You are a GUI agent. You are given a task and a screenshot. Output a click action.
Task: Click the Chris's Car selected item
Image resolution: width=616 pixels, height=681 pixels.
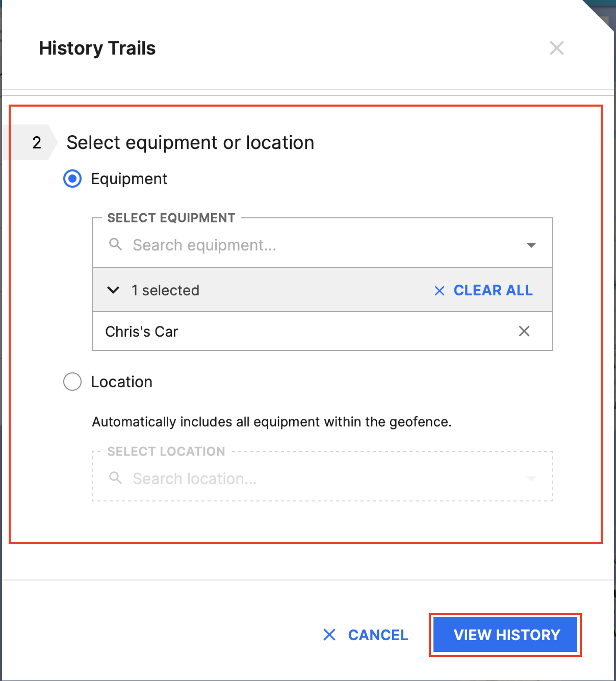[142, 332]
